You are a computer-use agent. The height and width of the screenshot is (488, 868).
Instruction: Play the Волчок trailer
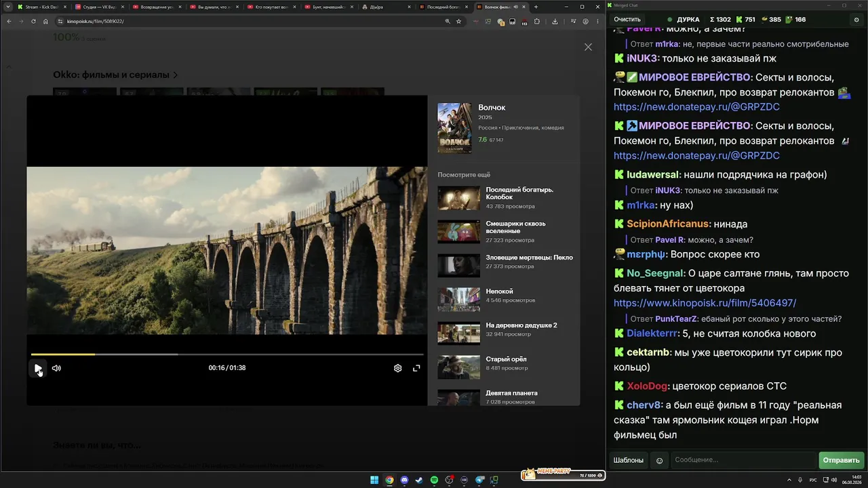(x=38, y=368)
